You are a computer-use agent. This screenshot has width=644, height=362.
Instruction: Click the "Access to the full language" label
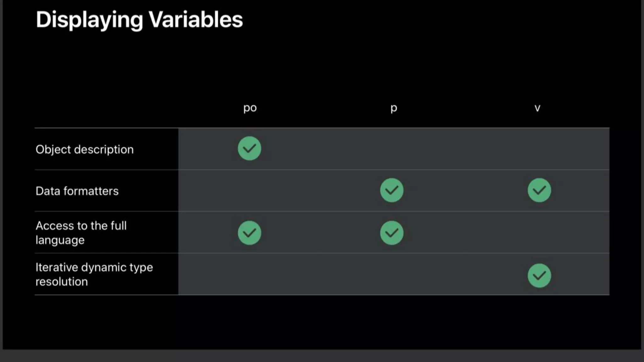tap(81, 233)
